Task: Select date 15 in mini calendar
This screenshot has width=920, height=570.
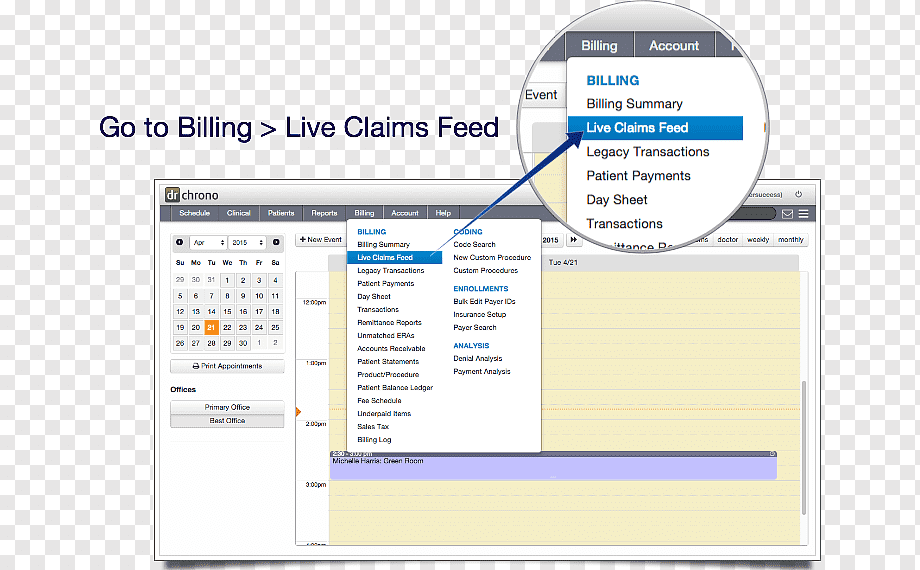Action: [227, 311]
